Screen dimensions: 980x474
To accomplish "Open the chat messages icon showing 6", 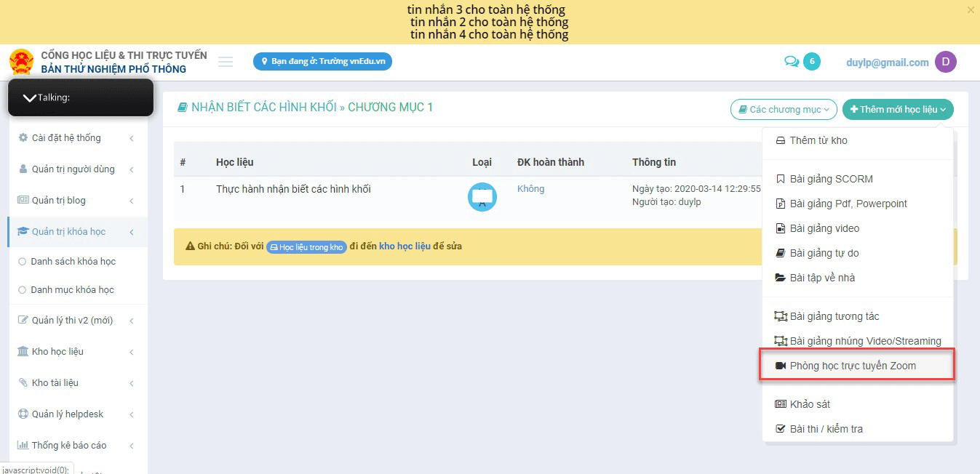I will 797,61.
